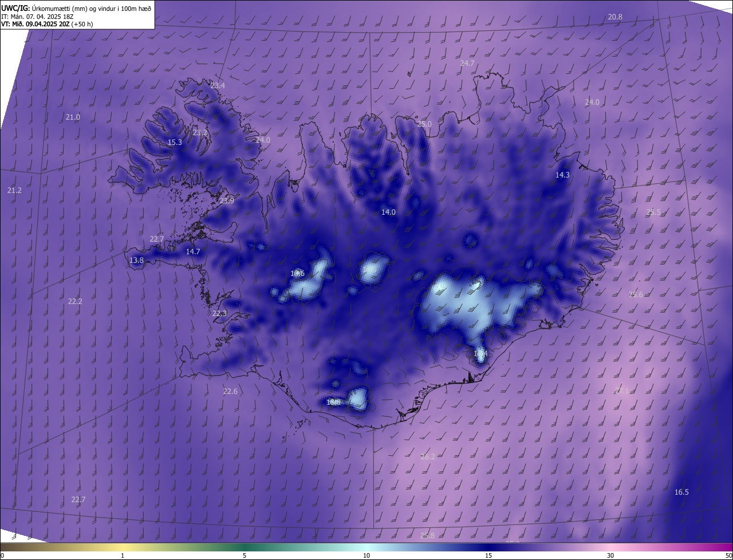Viewport: 733px width, 560px height.
Task: Click the map value 22.3
Action: coord(219,313)
